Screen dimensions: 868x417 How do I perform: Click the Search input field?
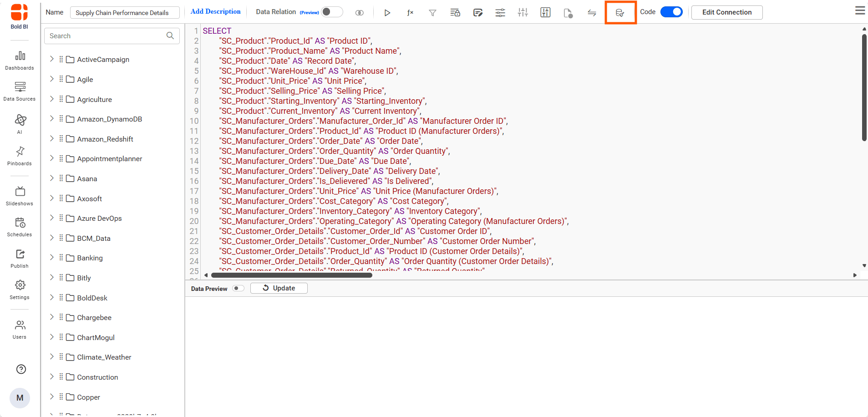click(x=112, y=36)
